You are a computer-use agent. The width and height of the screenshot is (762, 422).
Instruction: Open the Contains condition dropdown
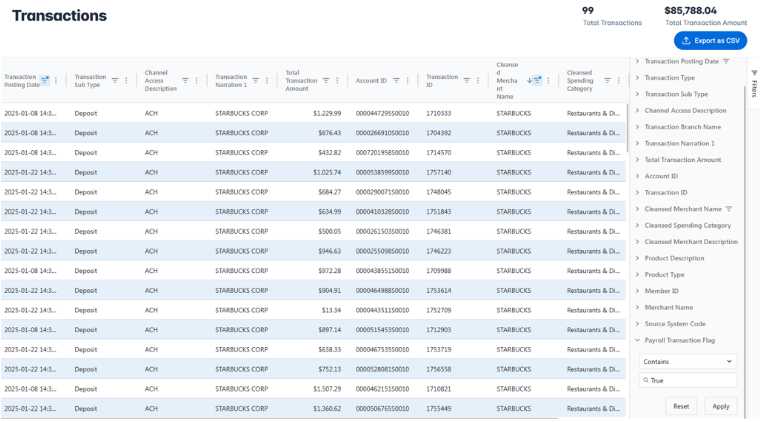(x=687, y=361)
